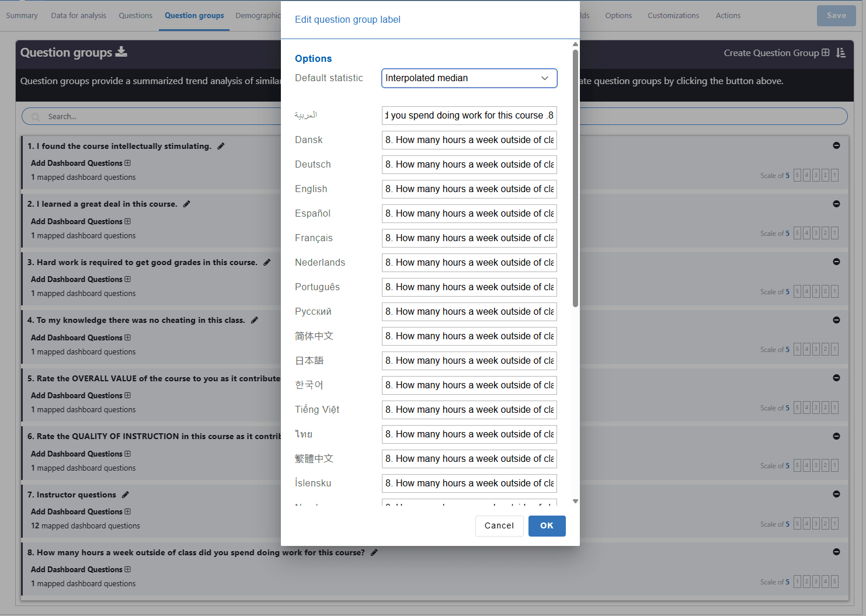This screenshot has width=866, height=616.
Task: Click the Français label input field
Action: tap(469, 238)
